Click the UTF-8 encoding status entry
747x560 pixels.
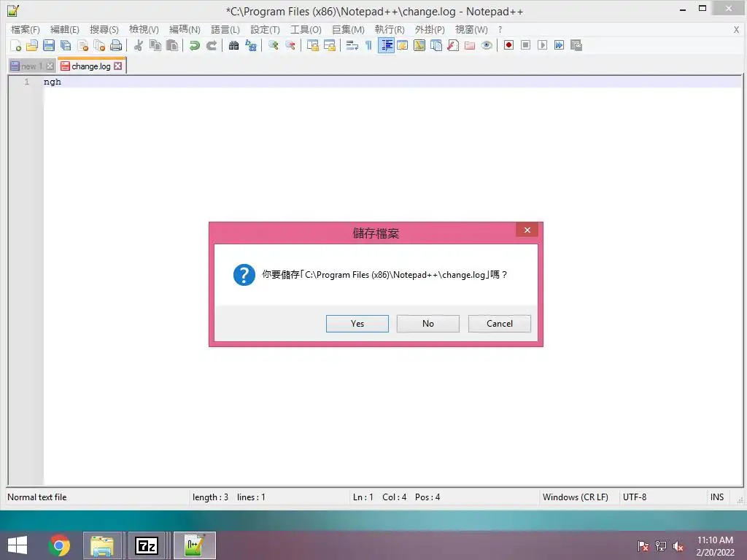(635, 497)
